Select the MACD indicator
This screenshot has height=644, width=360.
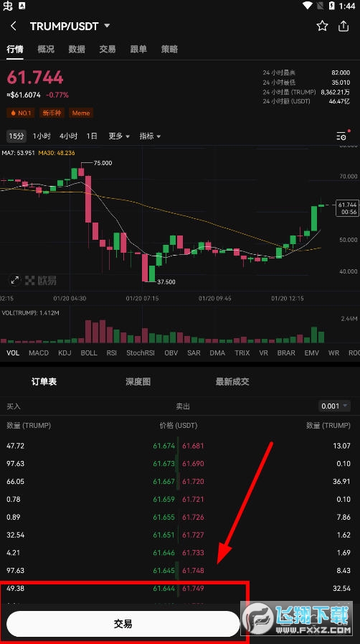pyautogui.click(x=39, y=353)
